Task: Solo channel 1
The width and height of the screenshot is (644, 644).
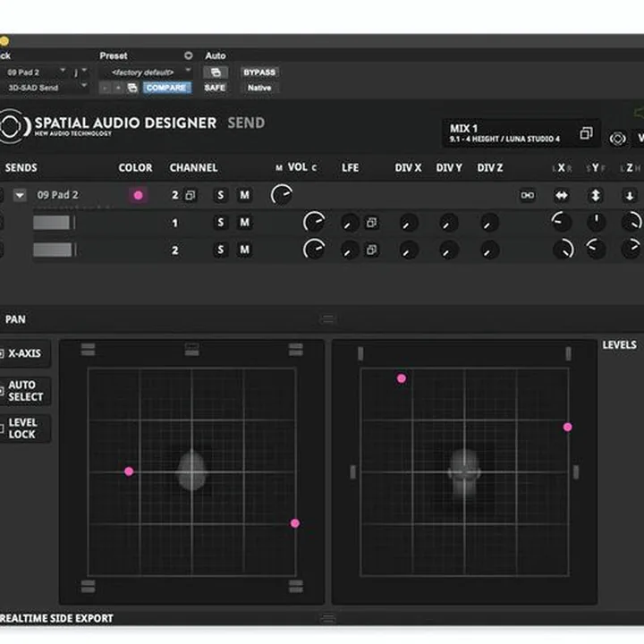Action: coord(221,223)
